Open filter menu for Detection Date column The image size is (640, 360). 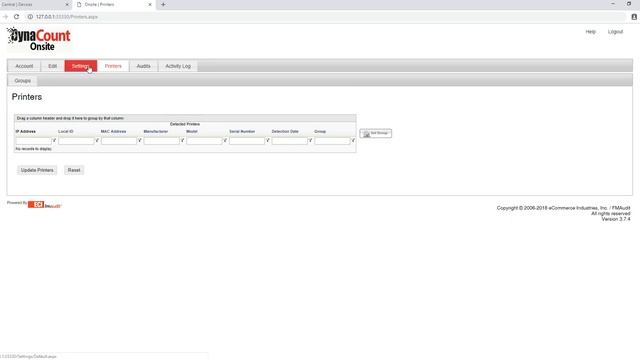(311, 140)
